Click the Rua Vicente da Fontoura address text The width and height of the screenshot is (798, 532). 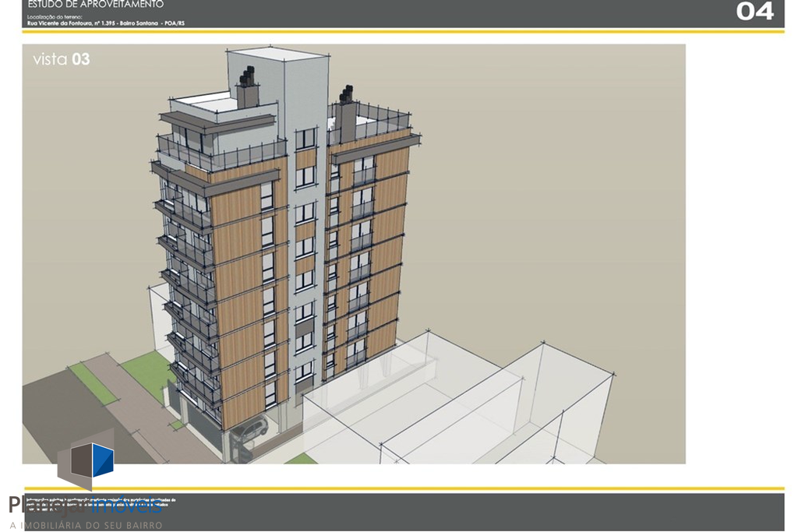tap(105, 23)
